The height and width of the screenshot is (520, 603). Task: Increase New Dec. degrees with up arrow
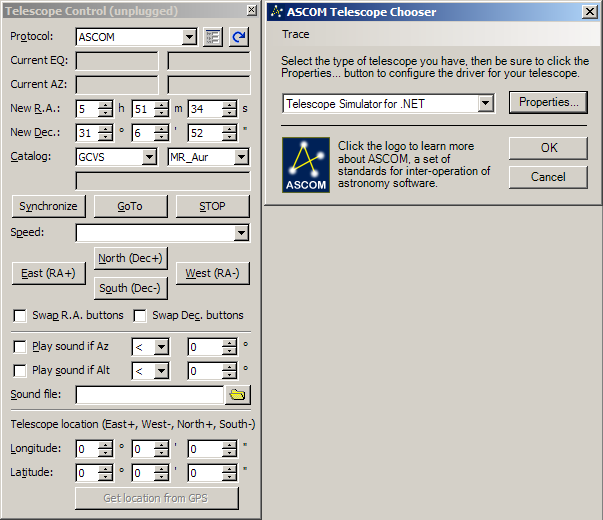[x=105, y=129]
